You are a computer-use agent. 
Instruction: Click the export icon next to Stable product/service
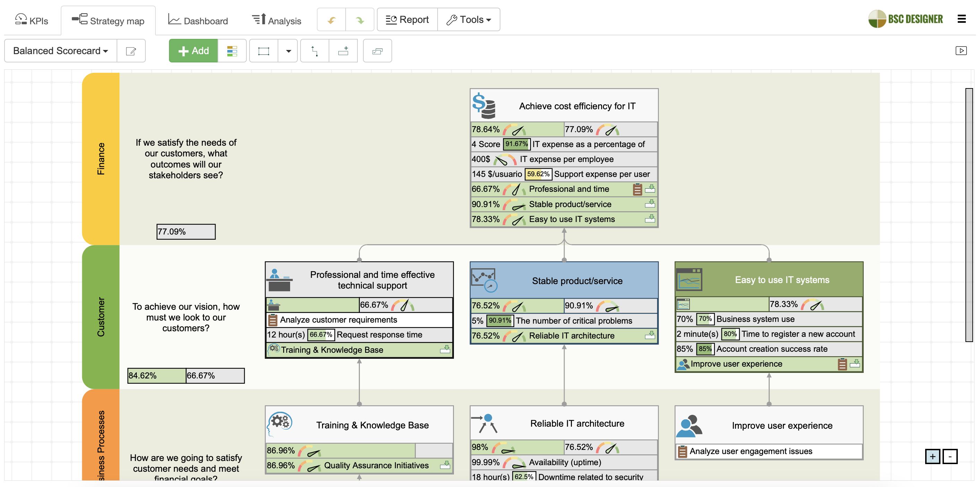click(650, 204)
